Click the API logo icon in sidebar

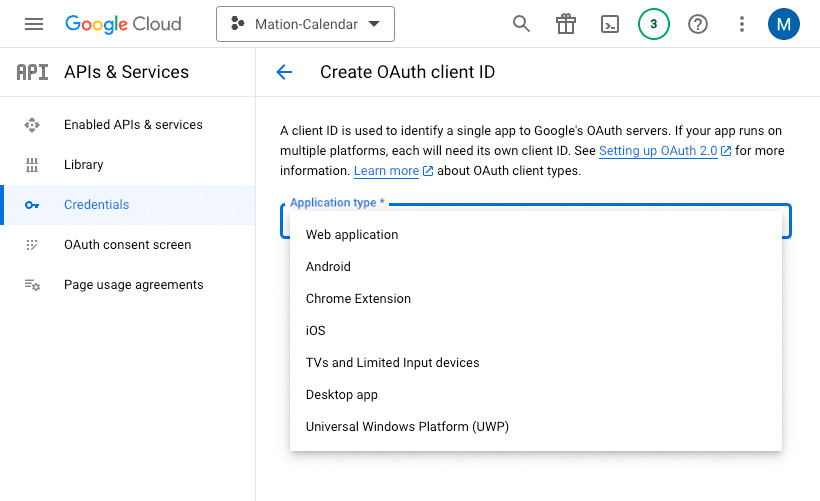(x=32, y=72)
